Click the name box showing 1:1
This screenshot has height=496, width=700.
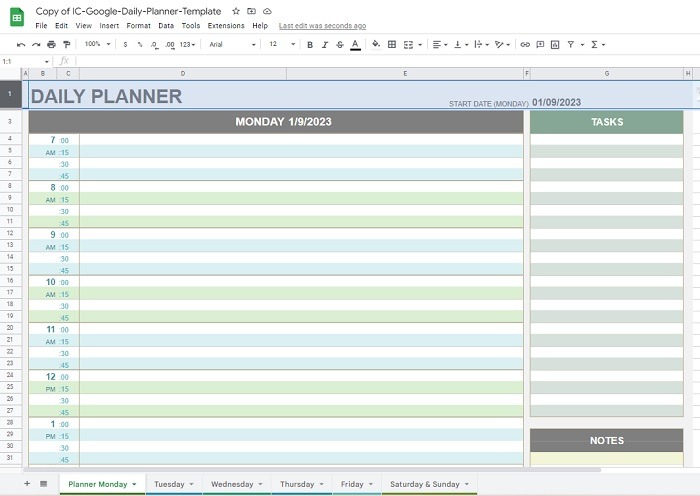[25, 62]
